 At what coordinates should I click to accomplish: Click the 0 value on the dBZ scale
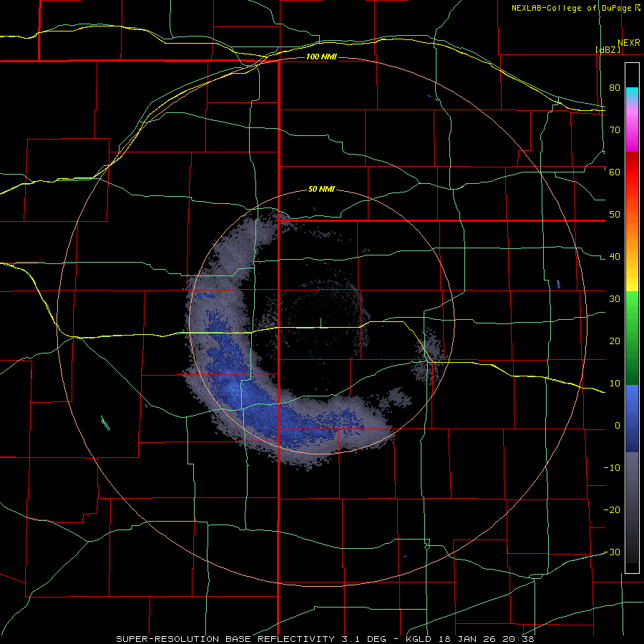pyautogui.click(x=618, y=426)
